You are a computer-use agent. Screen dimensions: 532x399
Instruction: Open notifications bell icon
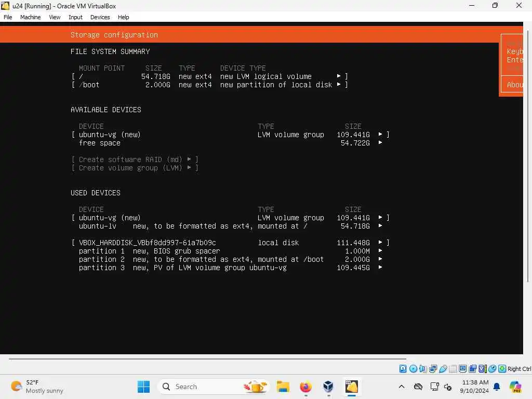[x=497, y=387]
